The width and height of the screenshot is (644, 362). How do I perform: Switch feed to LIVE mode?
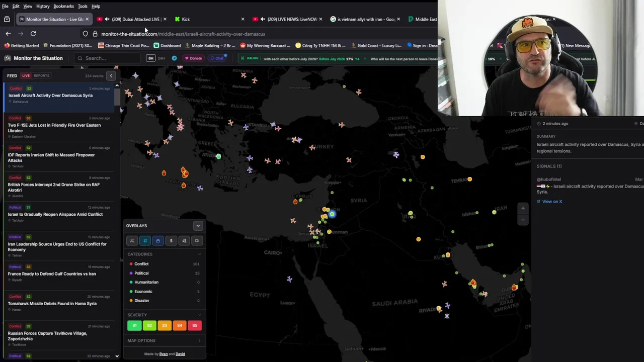[26, 76]
